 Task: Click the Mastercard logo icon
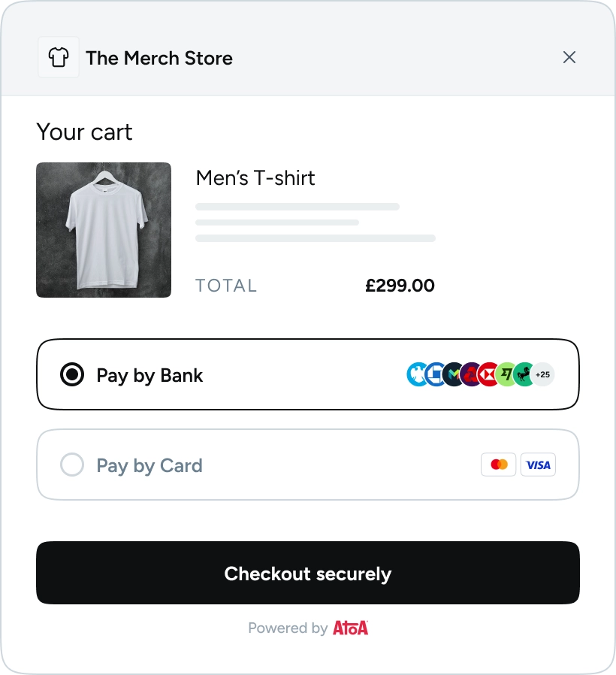(x=499, y=465)
